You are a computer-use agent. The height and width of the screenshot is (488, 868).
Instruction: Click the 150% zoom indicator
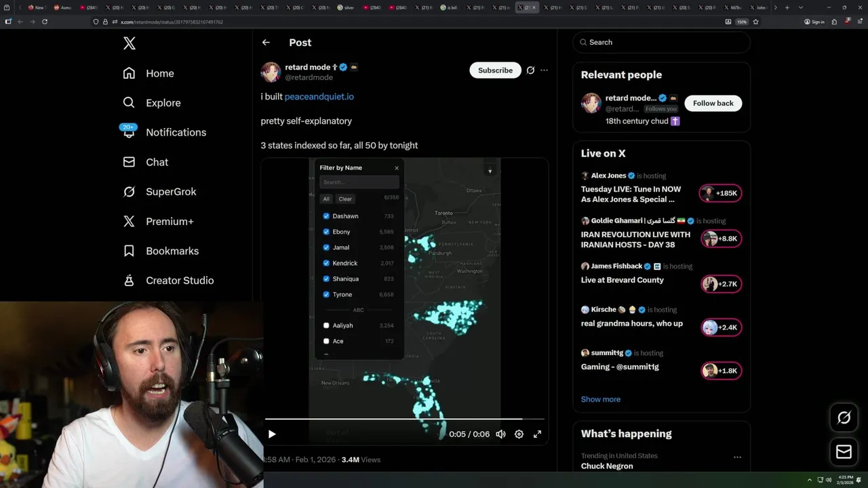click(x=742, y=22)
